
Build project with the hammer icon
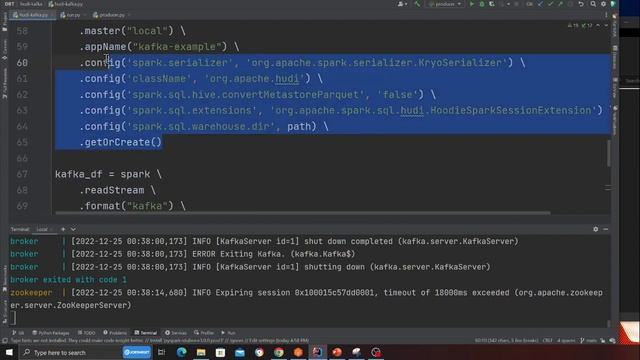click(417, 4)
